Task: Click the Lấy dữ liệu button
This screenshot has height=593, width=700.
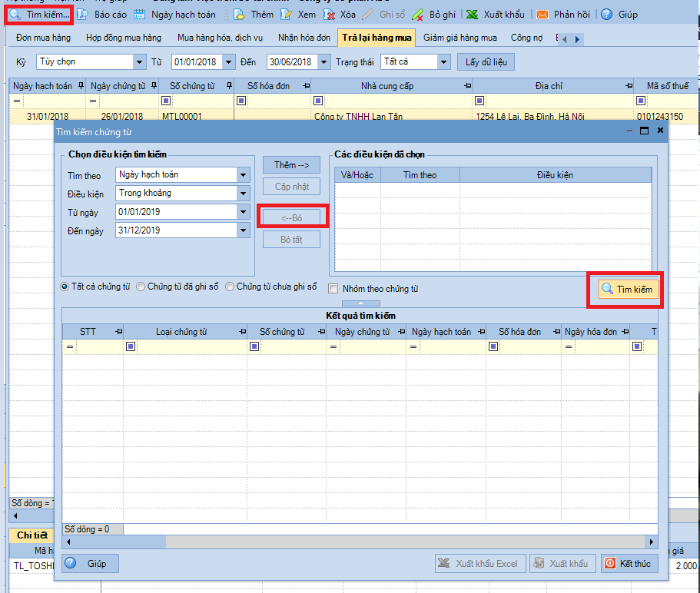Action: tap(486, 62)
